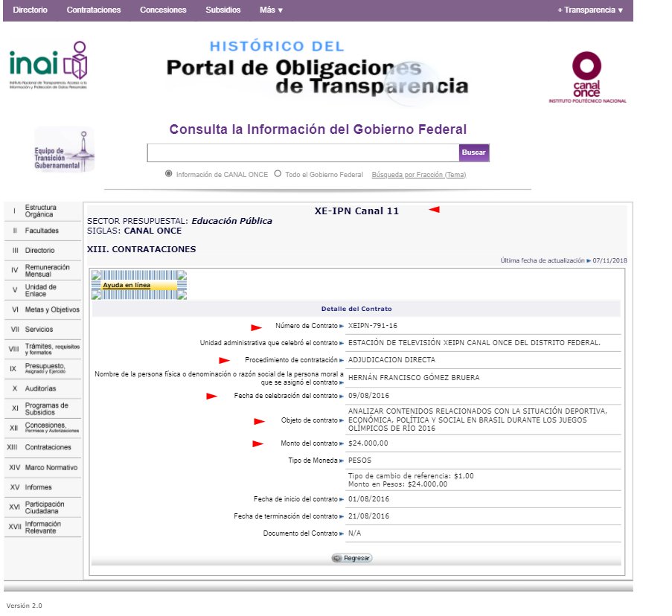Click the contract number XEIPN-791-16
Viewport: 672px width, 616px height.
[372, 326]
